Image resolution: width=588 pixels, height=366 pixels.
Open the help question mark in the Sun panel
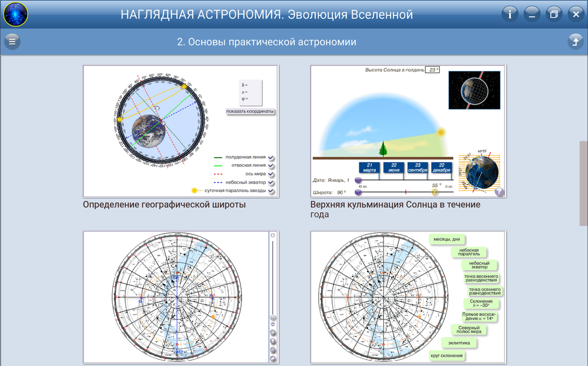[499, 190]
